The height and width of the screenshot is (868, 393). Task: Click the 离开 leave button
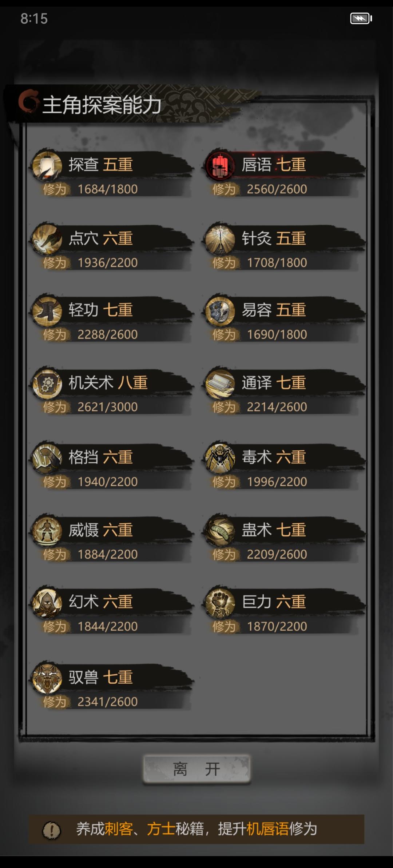196,769
